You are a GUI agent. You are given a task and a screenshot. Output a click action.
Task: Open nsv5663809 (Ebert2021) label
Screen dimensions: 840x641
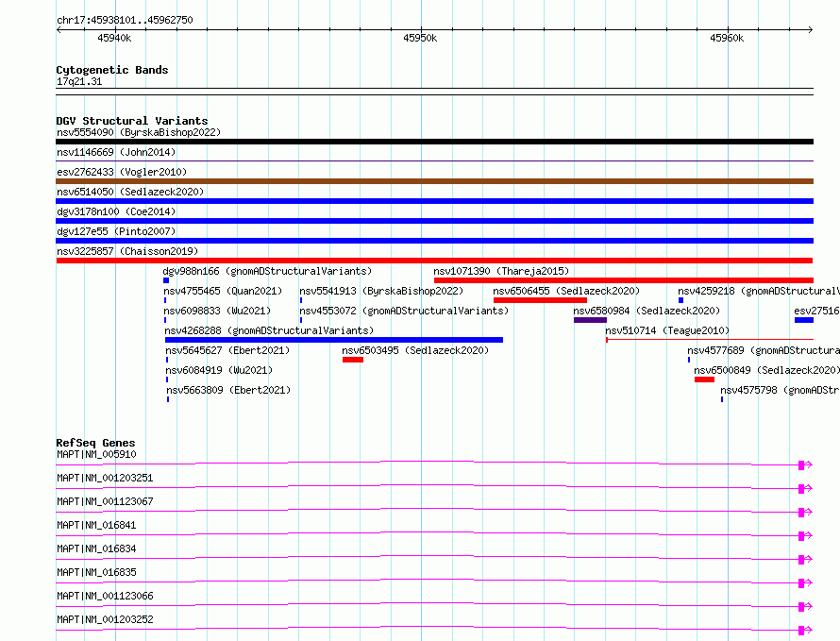point(228,390)
